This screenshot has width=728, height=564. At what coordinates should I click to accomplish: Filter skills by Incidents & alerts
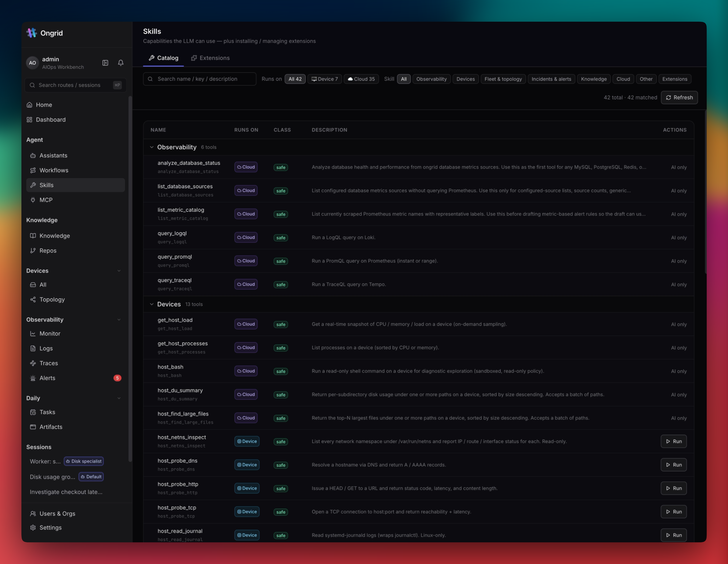click(x=551, y=79)
